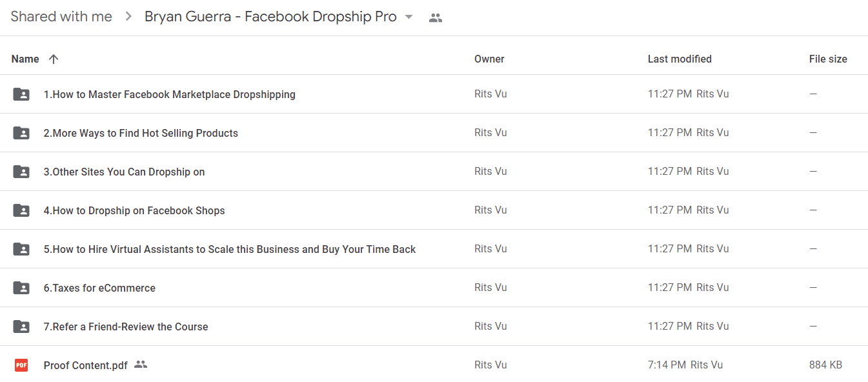Click the PDF icon for Proof Content.pdf
Screen dimensions: 868x382
click(21, 365)
